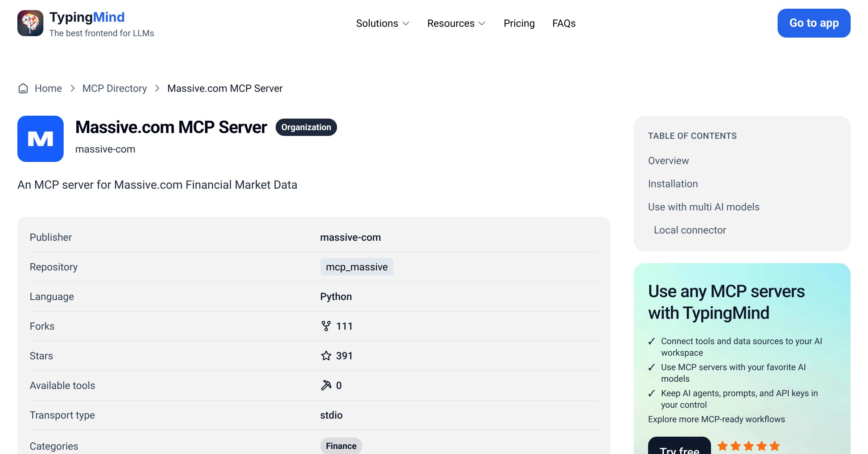This screenshot has width=868, height=454.
Task: Click the massive-com publisher value
Action: (x=350, y=237)
